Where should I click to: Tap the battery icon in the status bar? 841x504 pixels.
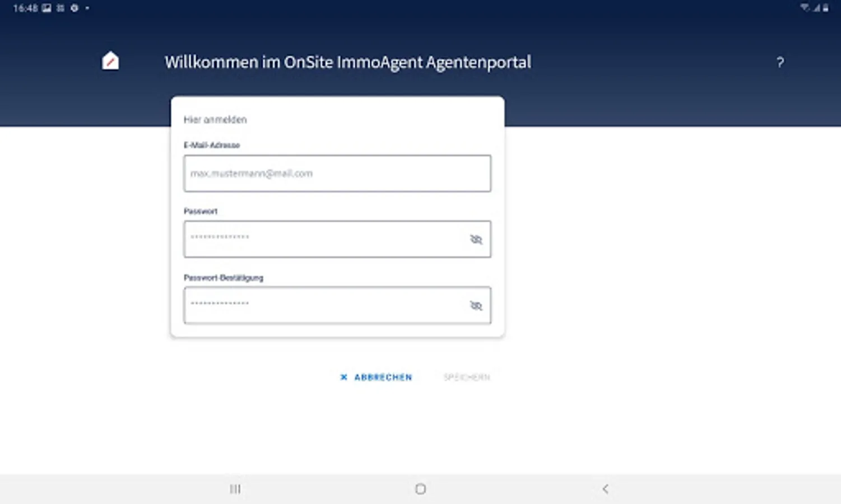[825, 8]
